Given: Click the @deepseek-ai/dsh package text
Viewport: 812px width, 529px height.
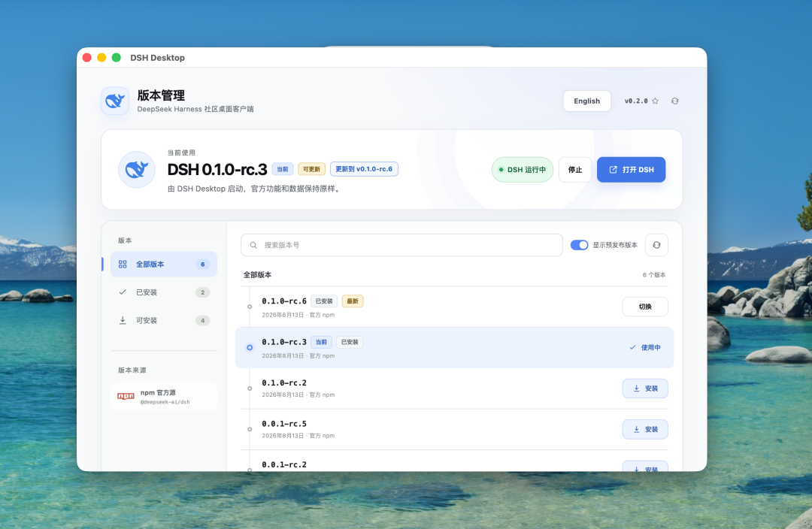Looking at the screenshot, I should click(165, 402).
